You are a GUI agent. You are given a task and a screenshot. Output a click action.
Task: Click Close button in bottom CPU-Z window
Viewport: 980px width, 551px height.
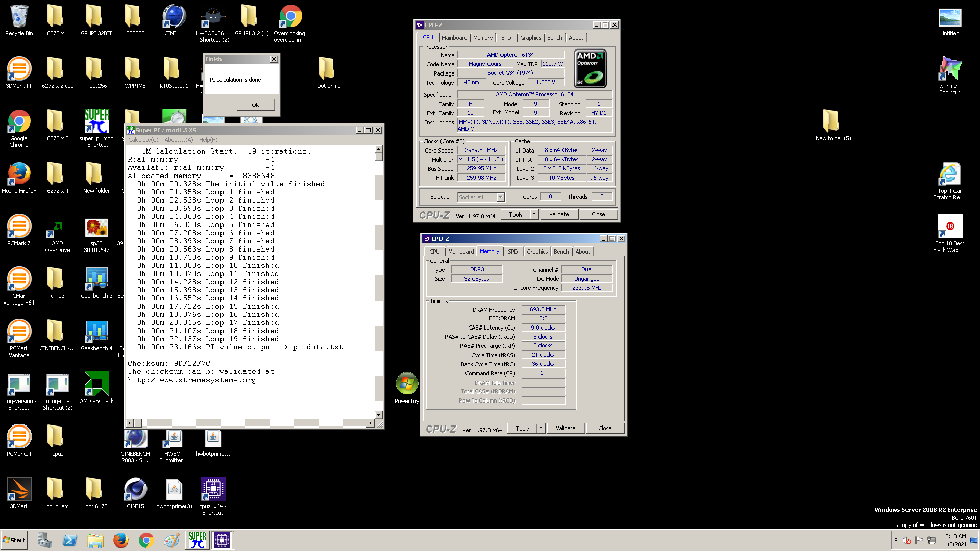coord(605,428)
